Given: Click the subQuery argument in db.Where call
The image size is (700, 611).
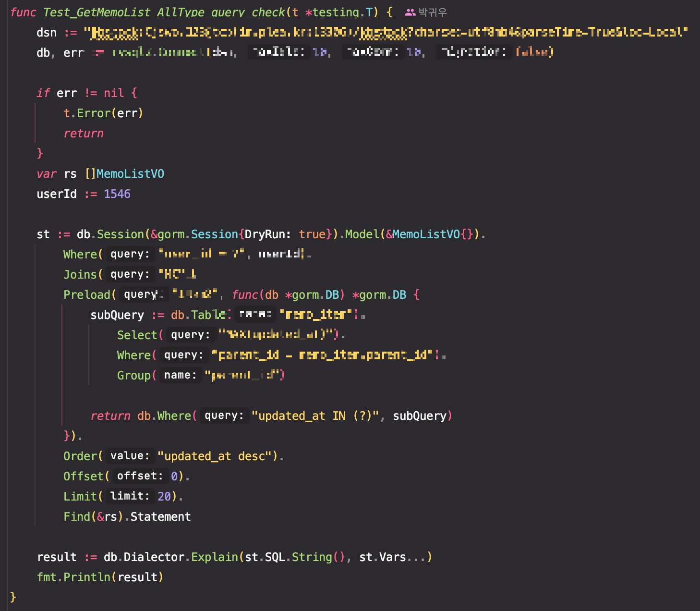Looking at the screenshot, I should tap(420, 416).
